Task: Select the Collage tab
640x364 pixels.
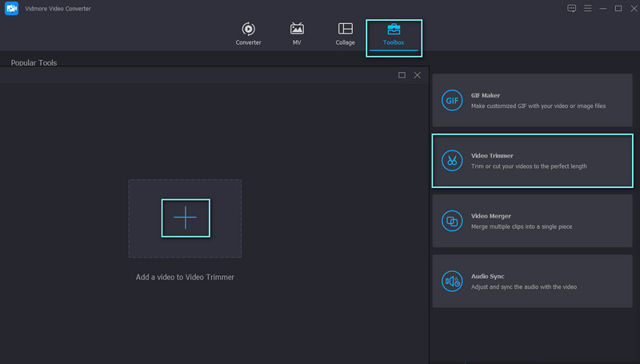Action: pyautogui.click(x=345, y=34)
